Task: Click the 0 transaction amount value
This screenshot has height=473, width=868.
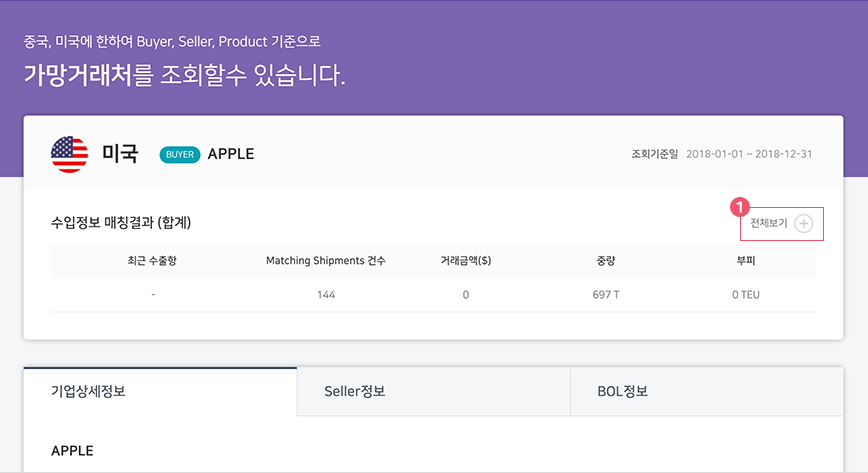Action: click(466, 295)
